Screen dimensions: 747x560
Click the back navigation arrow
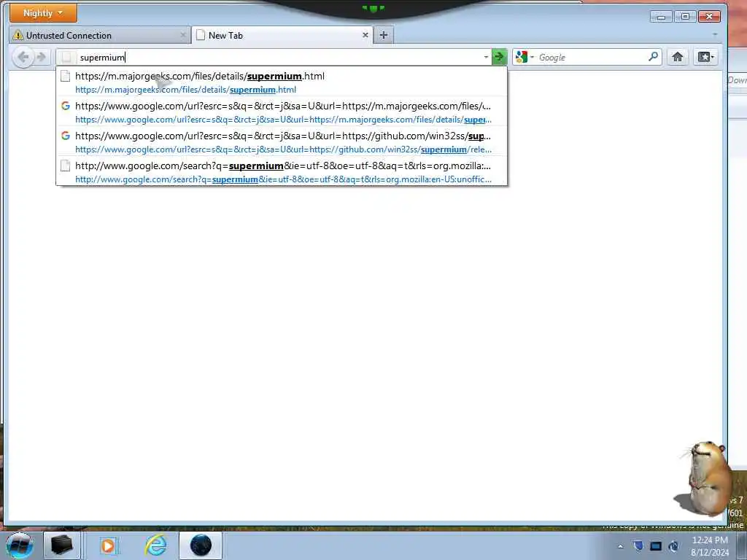[23, 58]
